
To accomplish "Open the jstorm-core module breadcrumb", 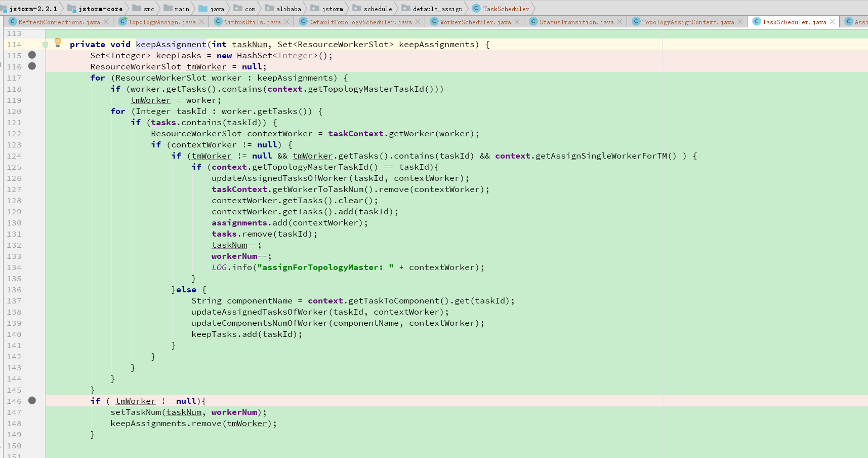I will coord(100,9).
